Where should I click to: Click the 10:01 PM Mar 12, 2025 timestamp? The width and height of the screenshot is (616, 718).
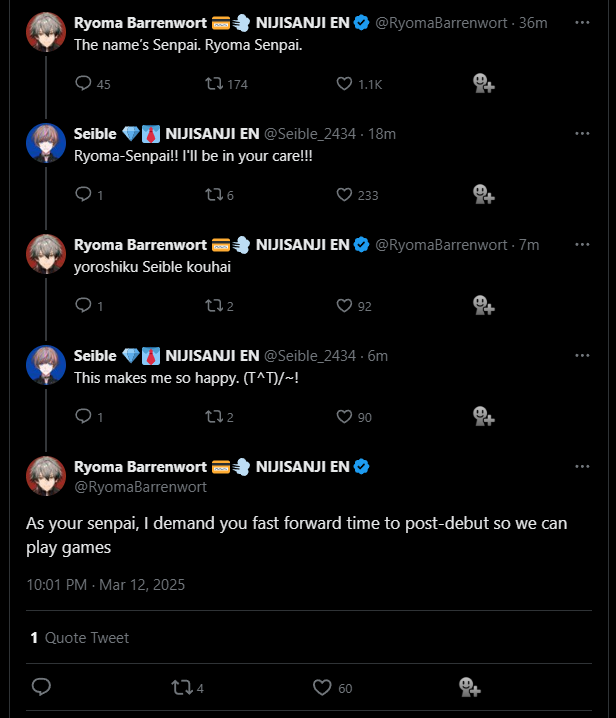[x=106, y=584]
